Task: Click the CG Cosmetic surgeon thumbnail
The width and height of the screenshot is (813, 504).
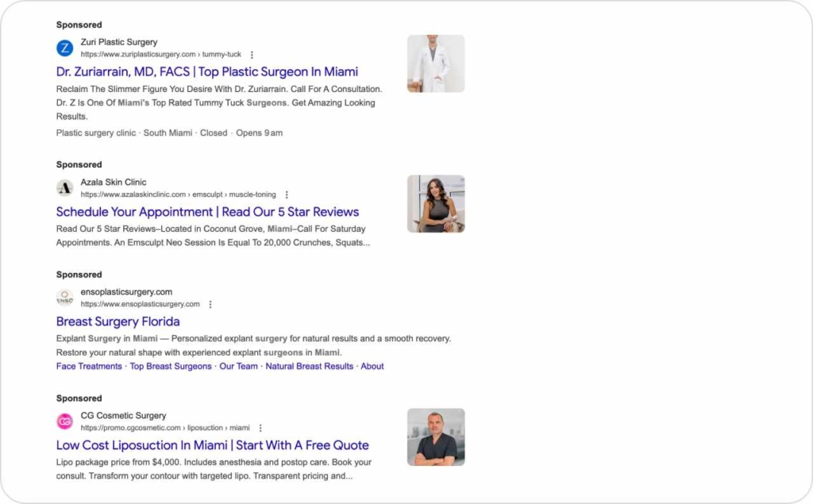Action: click(436, 437)
